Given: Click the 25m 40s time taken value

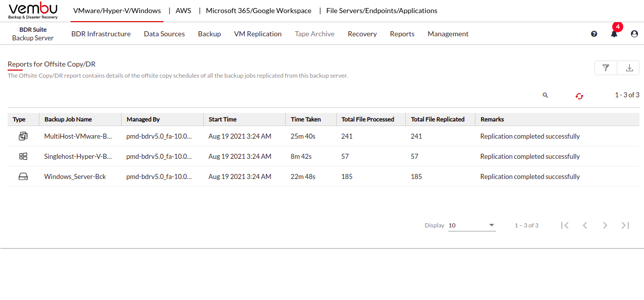Looking at the screenshot, I should [303, 136].
